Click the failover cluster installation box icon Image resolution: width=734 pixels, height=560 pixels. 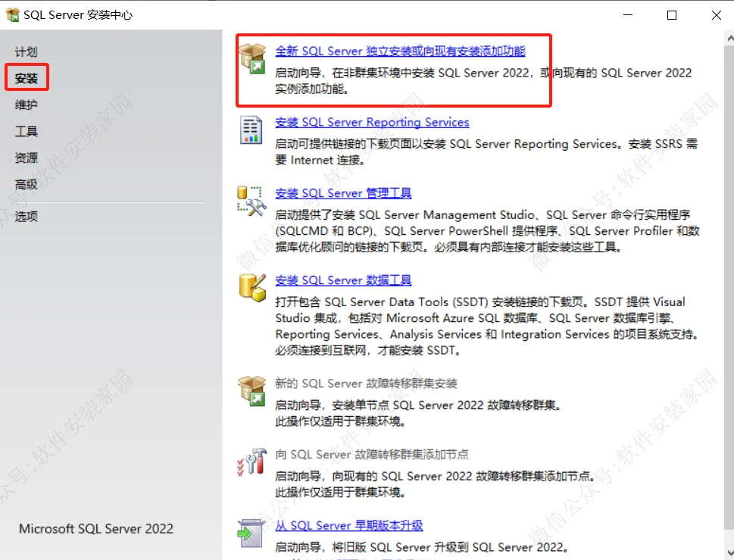pyautogui.click(x=252, y=391)
